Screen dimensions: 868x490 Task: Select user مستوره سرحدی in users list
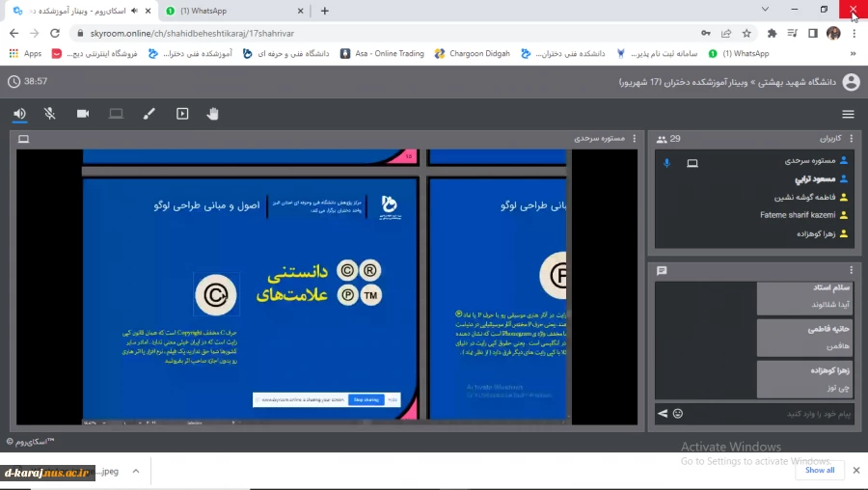click(x=810, y=160)
